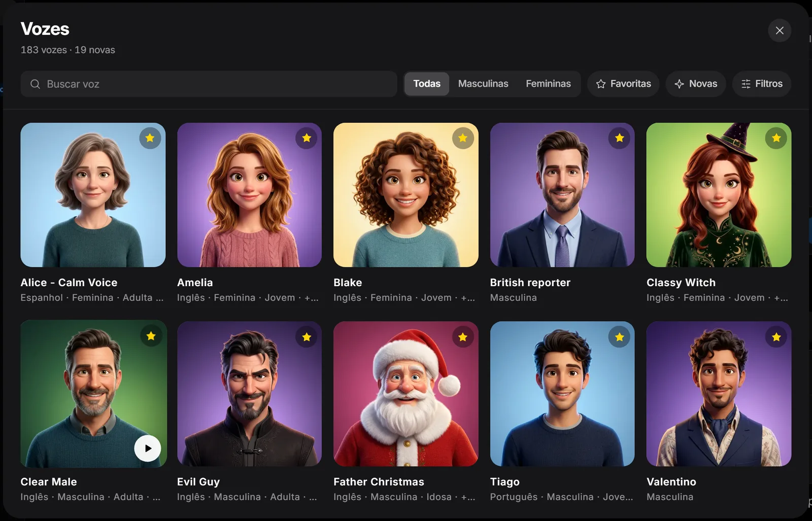Click the Evil Guy name
The image size is (812, 521).
point(198,482)
